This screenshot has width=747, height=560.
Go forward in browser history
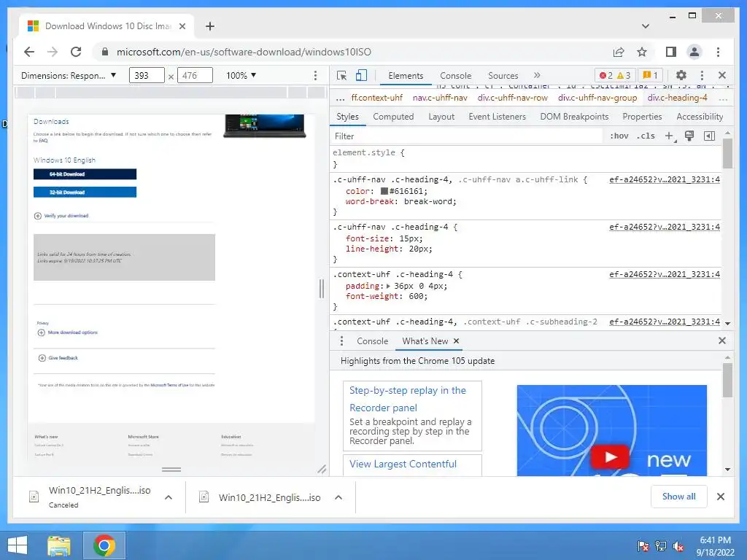click(x=53, y=52)
